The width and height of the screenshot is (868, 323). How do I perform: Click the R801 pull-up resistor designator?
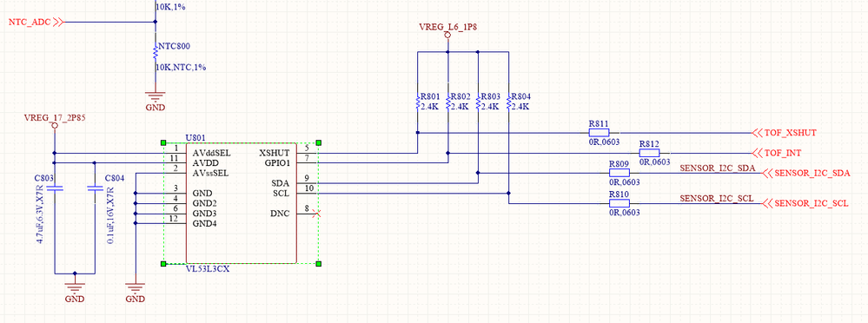tap(429, 97)
